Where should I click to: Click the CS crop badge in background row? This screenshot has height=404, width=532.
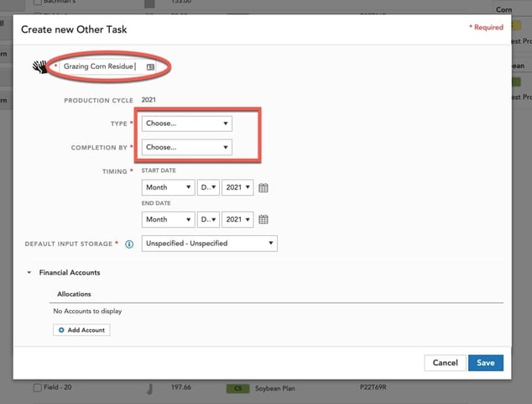click(237, 388)
